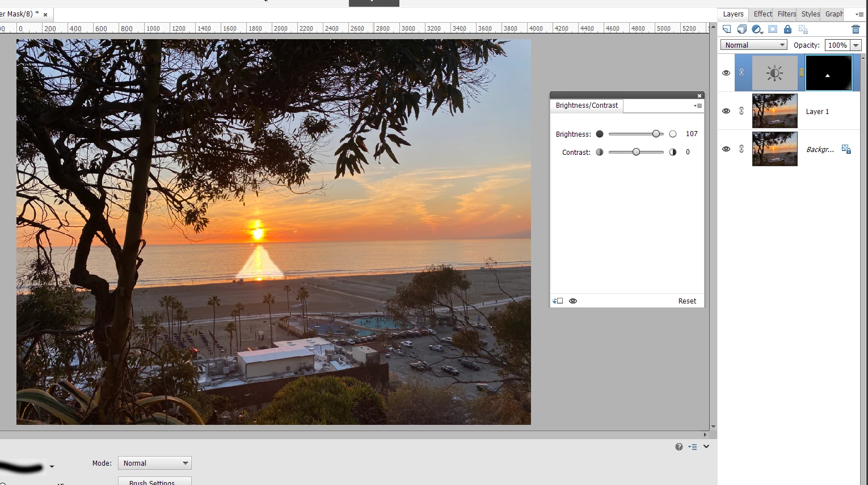The height and width of the screenshot is (485, 868).
Task: Click Reset in Brightness/Contrast panel
Action: 687,301
